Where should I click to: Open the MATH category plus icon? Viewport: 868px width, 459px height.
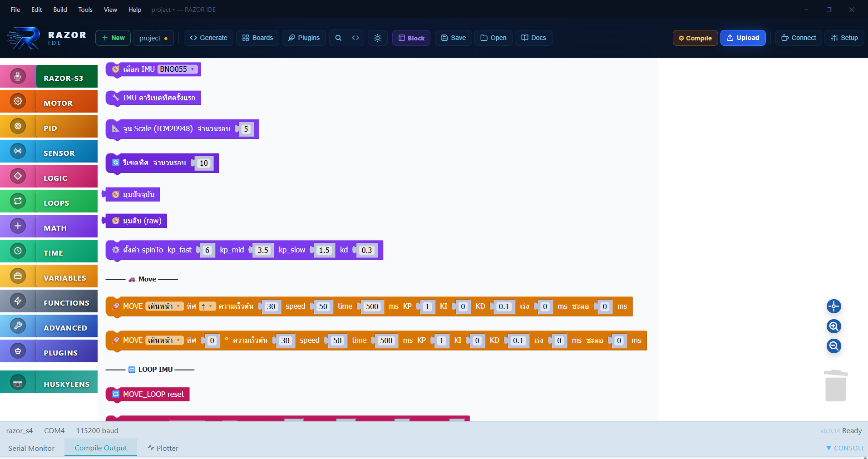point(18,226)
